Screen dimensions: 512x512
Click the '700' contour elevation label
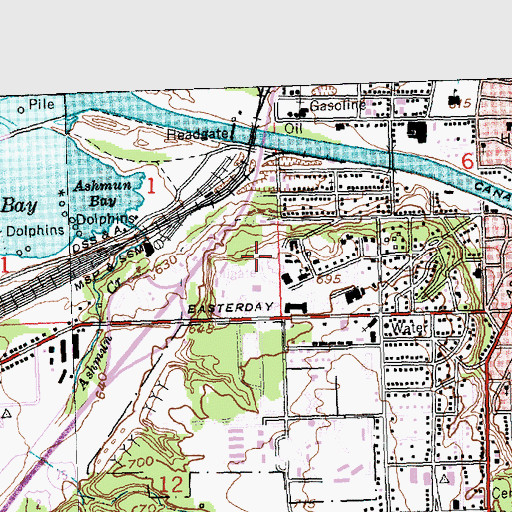pos(141,463)
